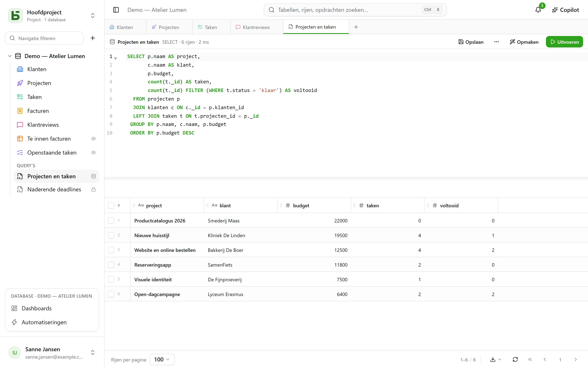This screenshot has height=368, width=588.
Task: Click the refresh results icon
Action: pos(515,359)
